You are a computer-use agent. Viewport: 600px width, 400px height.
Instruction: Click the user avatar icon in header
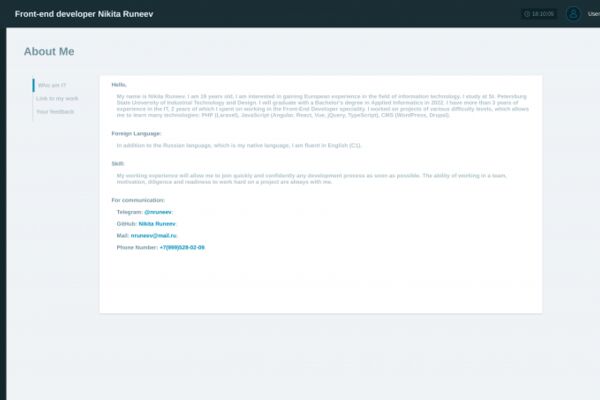pos(573,14)
